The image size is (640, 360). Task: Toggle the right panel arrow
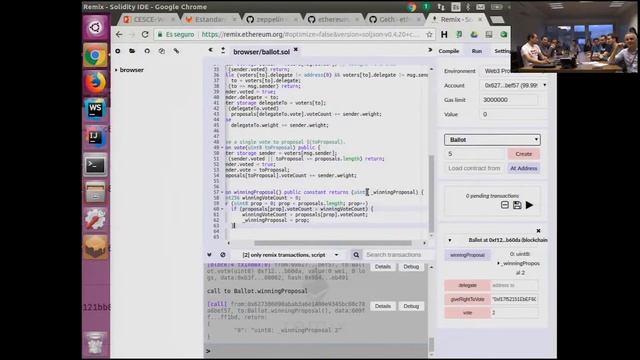coord(430,50)
